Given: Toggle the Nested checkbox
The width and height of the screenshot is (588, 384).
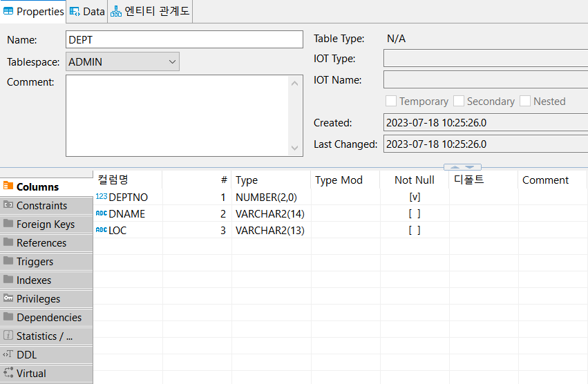Looking at the screenshot, I should [525, 101].
